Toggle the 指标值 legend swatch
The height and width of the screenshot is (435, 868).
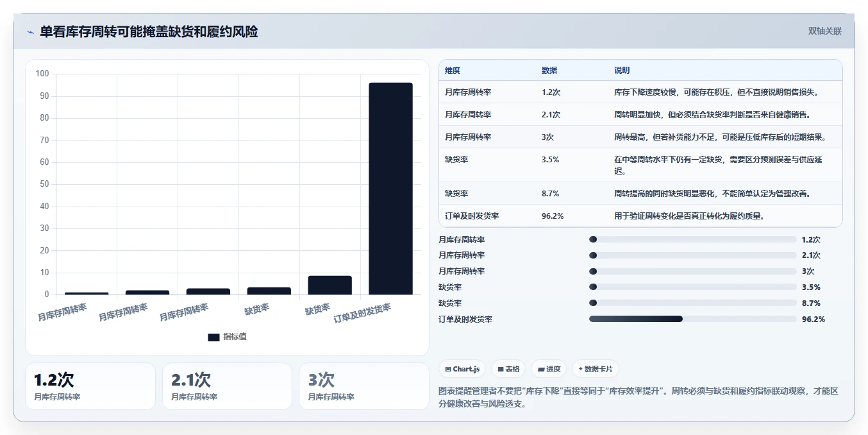pos(213,337)
